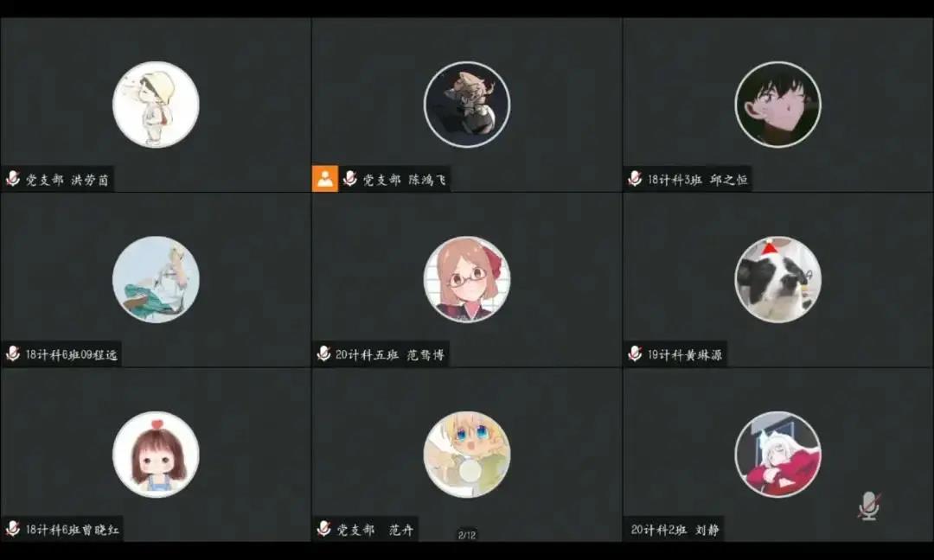Viewport: 934px width, 560px height.
Task: Click the muted mic icon next to 党支部 洪芳茵
Action: pos(12,179)
